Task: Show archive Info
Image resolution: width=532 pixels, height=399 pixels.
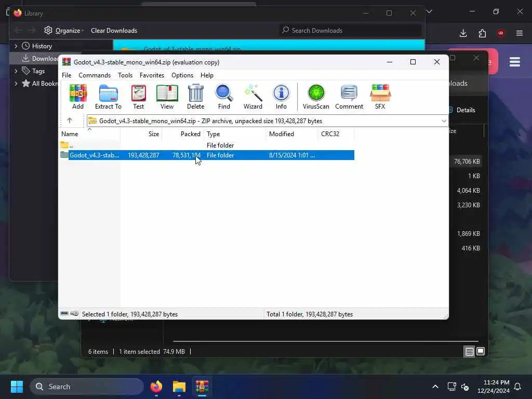Action: click(281, 97)
